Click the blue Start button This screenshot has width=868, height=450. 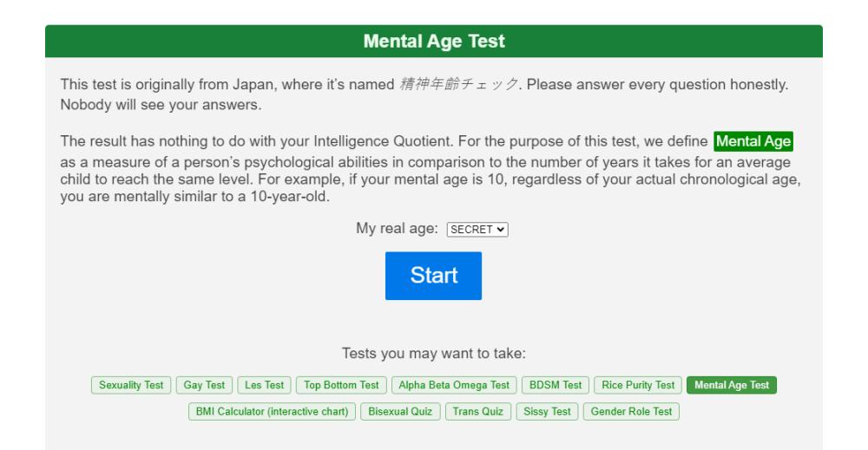[x=433, y=276]
